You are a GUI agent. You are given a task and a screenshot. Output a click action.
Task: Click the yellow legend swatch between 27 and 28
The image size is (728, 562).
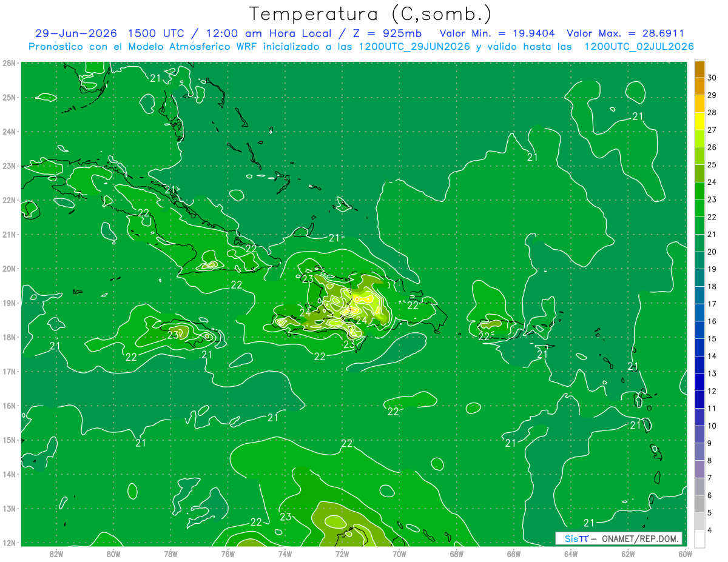(699, 121)
